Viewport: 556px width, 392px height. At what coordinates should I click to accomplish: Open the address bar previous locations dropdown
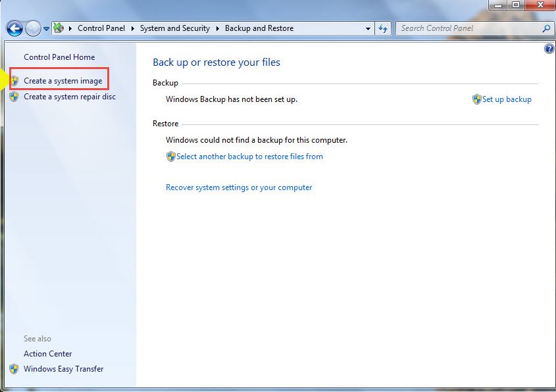368,29
